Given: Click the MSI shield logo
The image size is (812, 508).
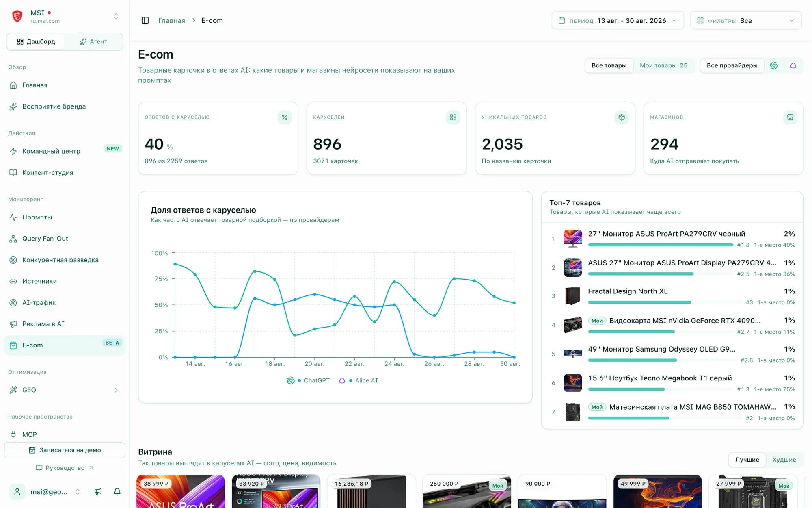Looking at the screenshot, I should [x=17, y=16].
